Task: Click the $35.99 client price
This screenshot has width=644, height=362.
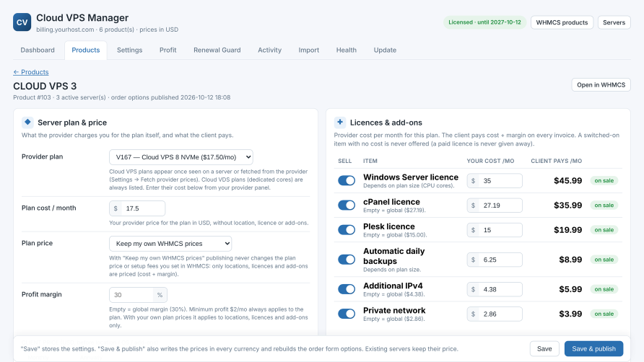Action: (567, 206)
